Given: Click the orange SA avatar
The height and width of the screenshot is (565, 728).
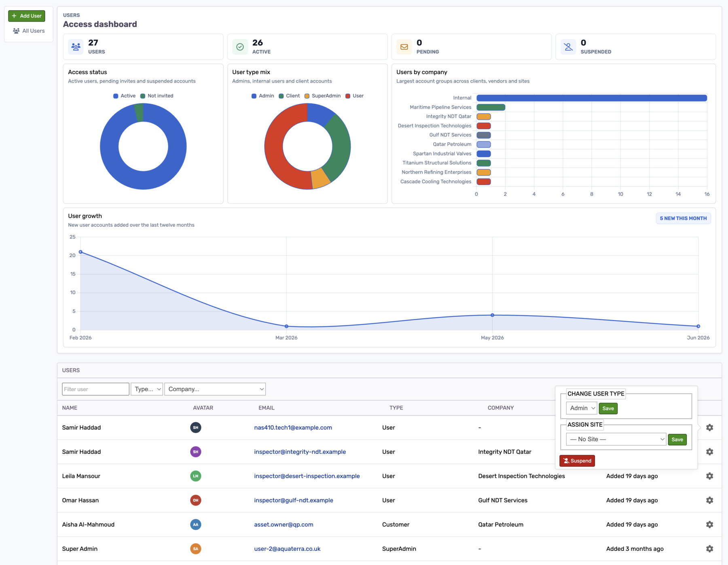Looking at the screenshot, I should coord(196,549).
